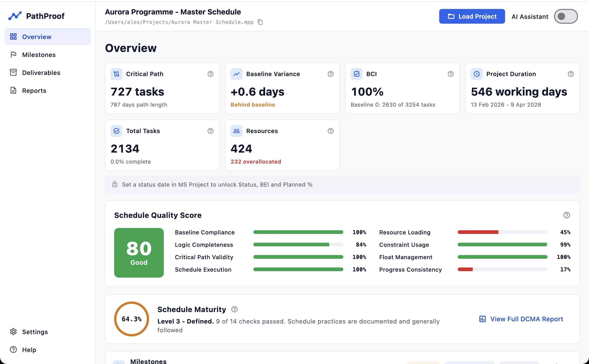Show help for Baseline Variance

tap(330, 74)
